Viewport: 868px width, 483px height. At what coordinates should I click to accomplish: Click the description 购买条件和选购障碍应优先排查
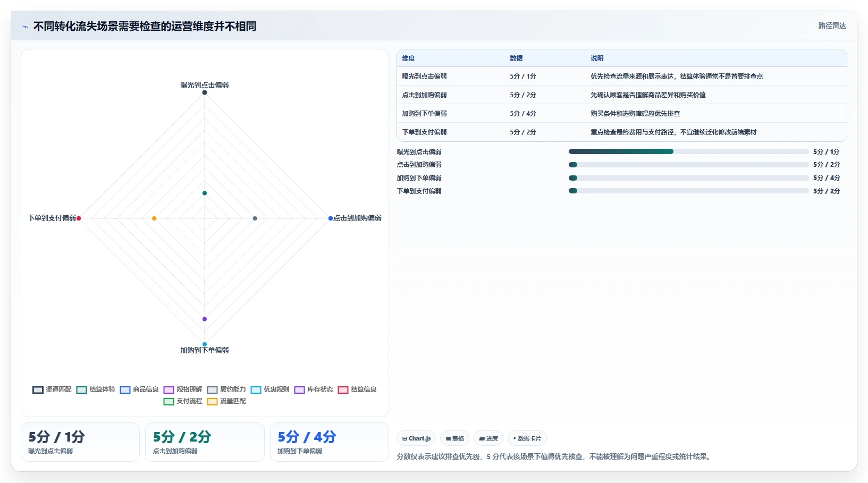(635, 114)
